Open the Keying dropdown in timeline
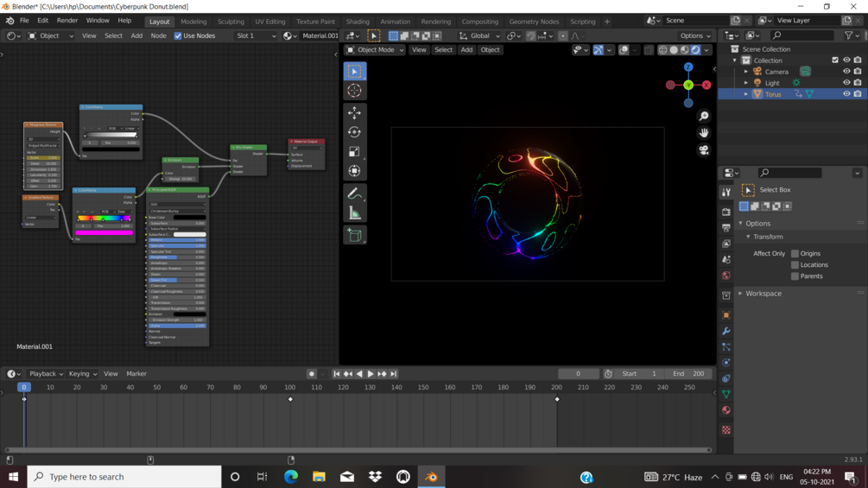The height and width of the screenshot is (488, 868). pos(83,373)
